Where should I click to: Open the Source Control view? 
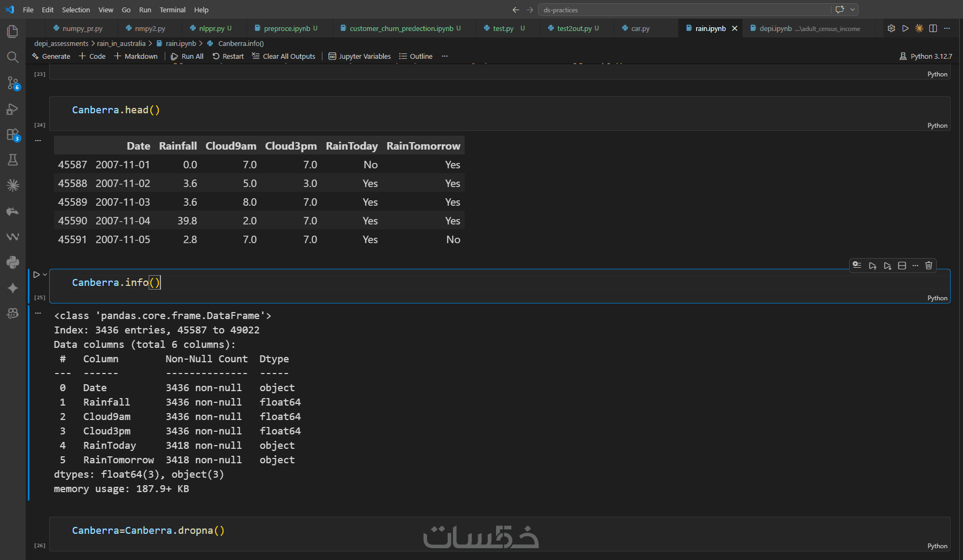[12, 83]
